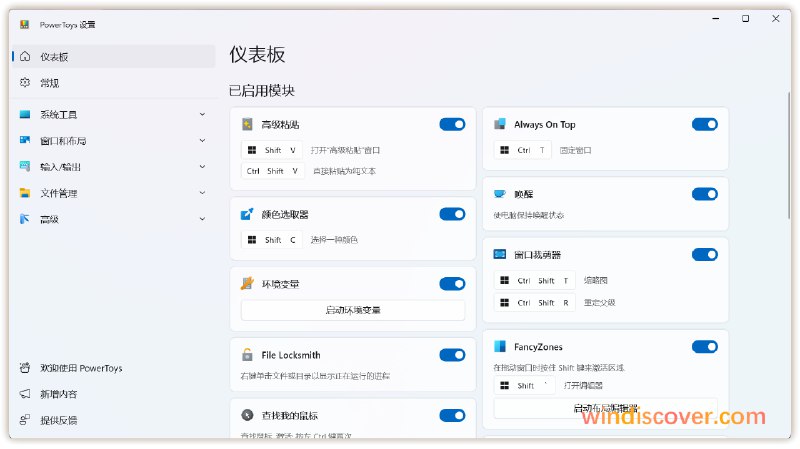
Task: Click the 查找我的鼠标 module icon
Action: point(247,415)
